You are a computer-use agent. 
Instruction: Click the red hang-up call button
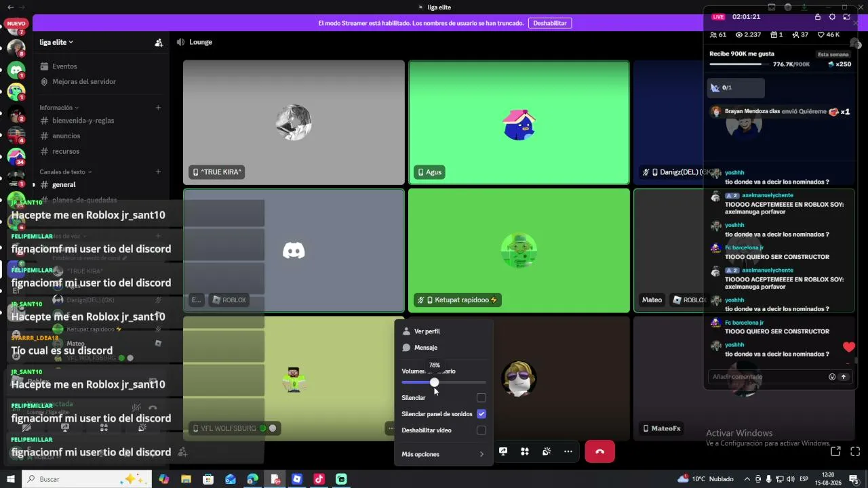coord(599,451)
